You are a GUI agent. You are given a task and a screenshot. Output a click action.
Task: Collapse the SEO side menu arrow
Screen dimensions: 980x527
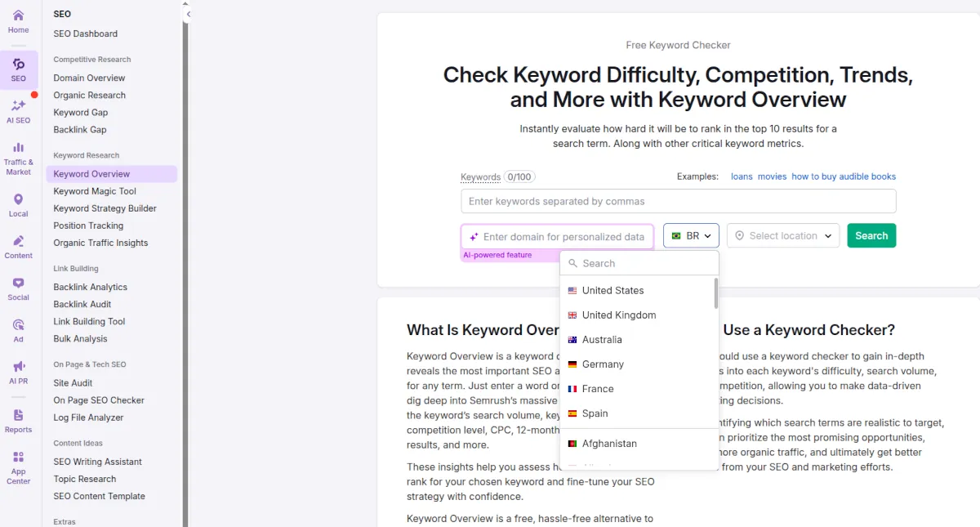(x=188, y=14)
